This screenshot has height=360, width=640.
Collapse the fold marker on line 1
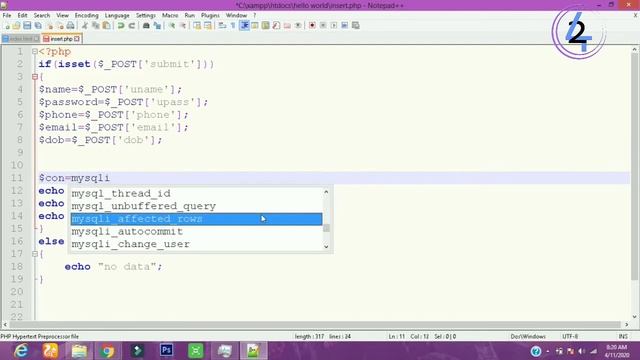click(35, 52)
